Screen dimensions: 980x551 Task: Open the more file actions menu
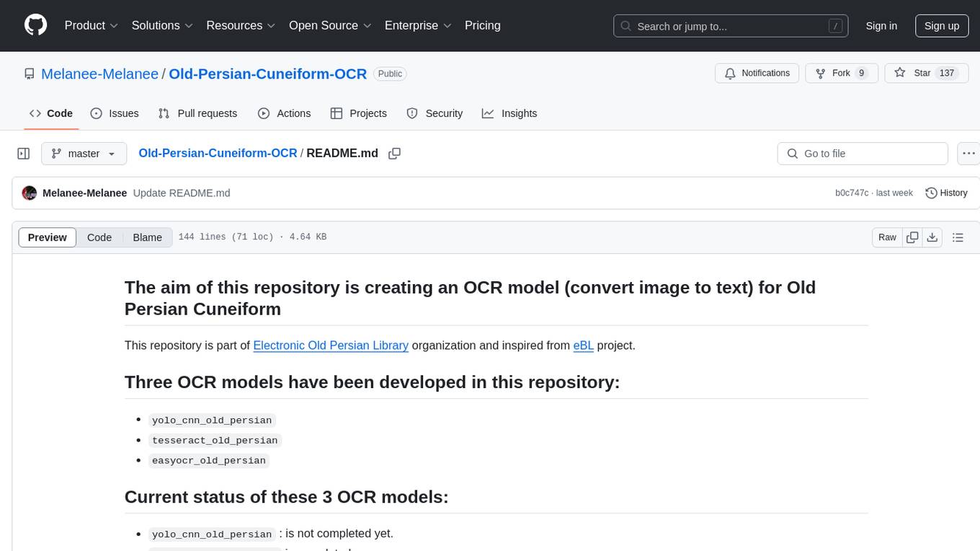[x=968, y=154]
